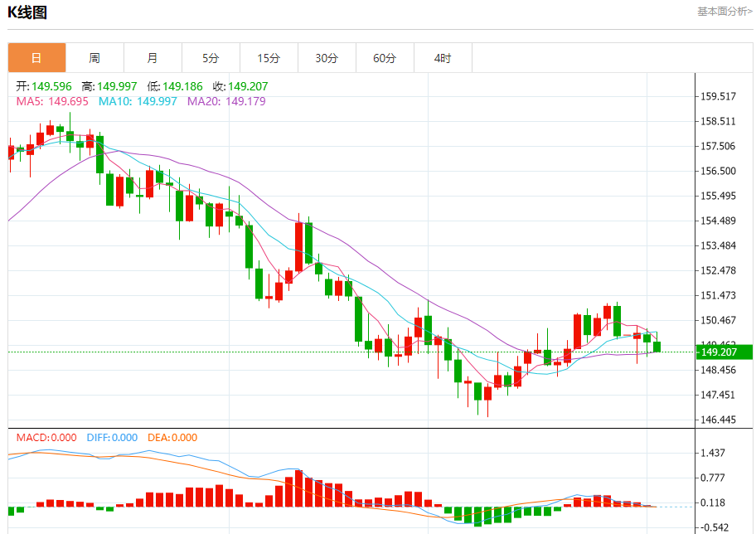
Task: Click the low price value 149.186
Action: (182, 86)
